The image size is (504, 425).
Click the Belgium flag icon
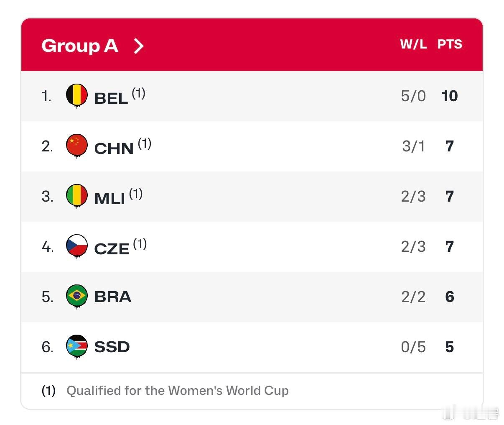click(77, 95)
